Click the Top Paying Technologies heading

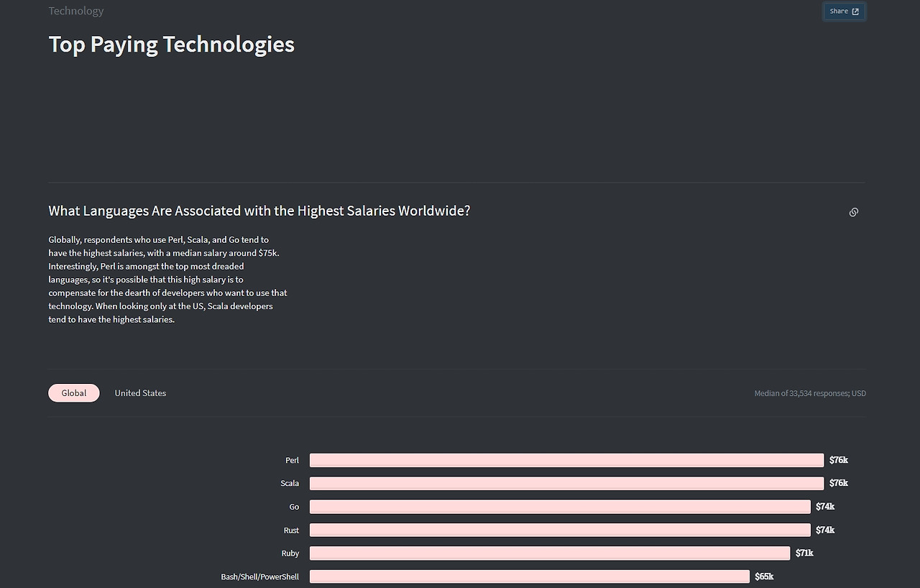click(172, 45)
